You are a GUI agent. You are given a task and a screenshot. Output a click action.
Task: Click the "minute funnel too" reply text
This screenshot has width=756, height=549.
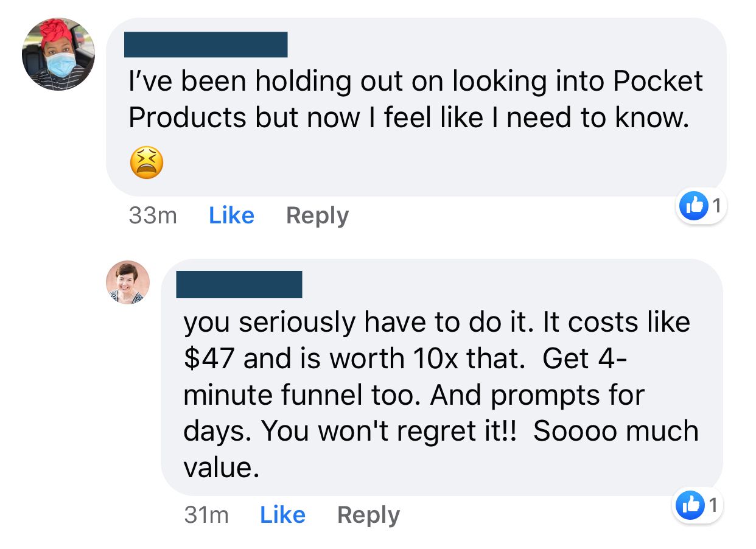pos(301,395)
